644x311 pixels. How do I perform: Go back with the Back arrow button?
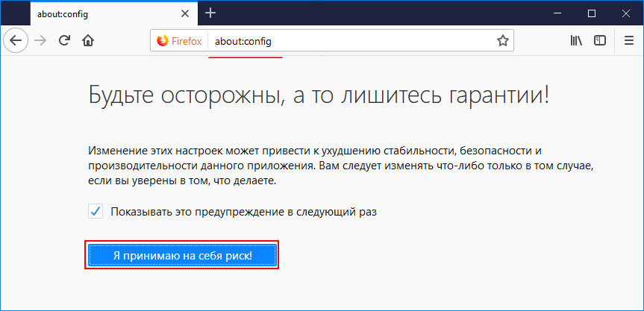(x=16, y=40)
